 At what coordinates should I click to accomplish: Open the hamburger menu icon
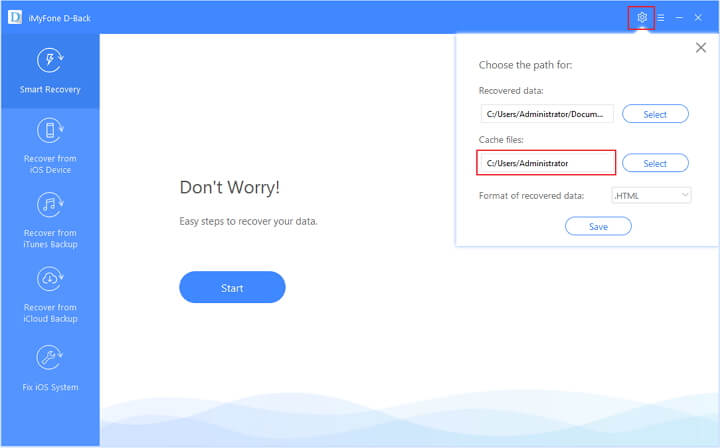pos(661,17)
